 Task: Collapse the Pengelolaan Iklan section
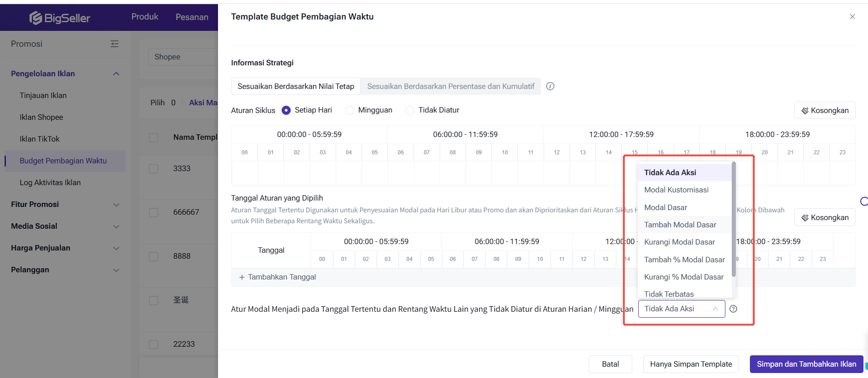[116, 74]
